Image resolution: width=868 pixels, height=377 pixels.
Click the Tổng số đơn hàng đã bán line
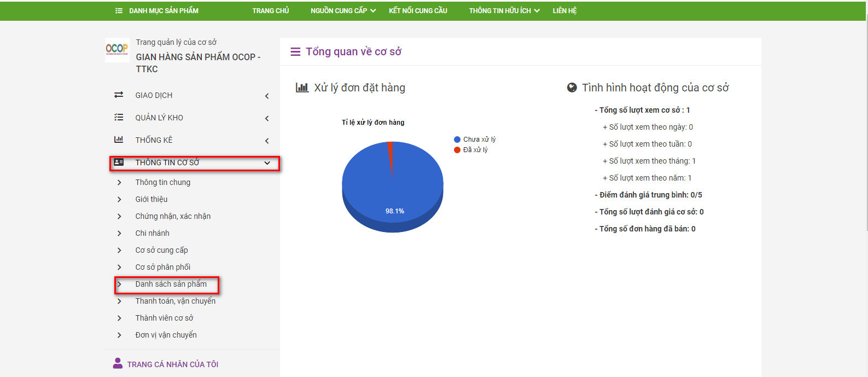[645, 229]
